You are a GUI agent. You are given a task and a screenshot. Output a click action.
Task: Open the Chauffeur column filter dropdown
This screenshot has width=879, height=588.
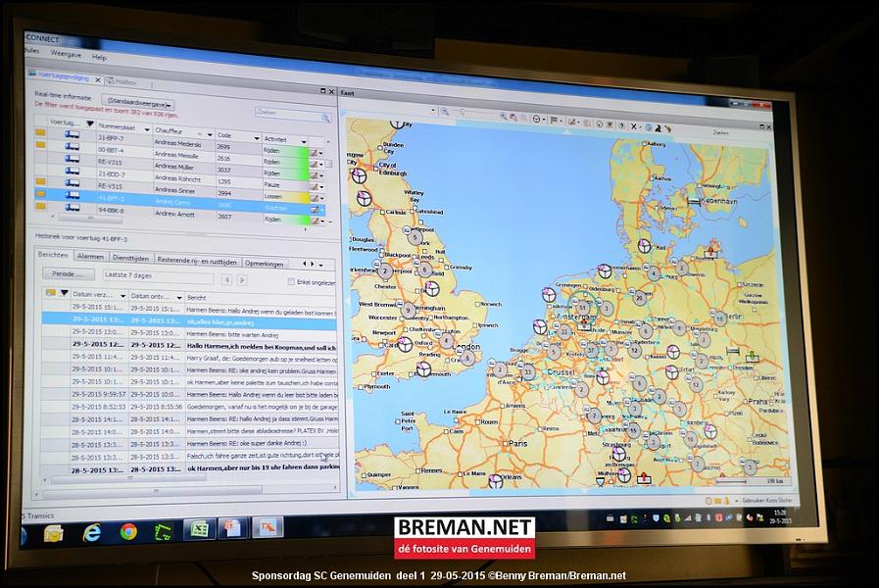pos(210,134)
